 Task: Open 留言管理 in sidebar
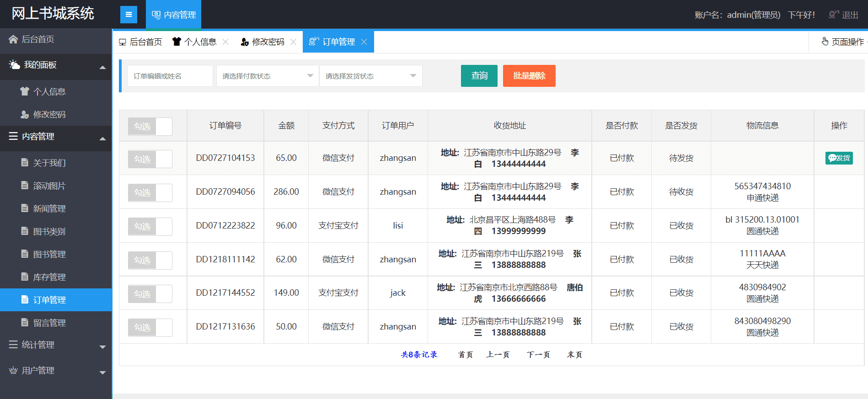[x=56, y=323]
